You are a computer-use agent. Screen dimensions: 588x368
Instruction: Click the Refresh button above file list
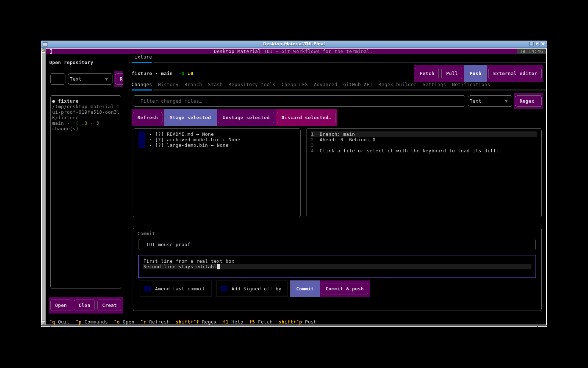[148, 118]
